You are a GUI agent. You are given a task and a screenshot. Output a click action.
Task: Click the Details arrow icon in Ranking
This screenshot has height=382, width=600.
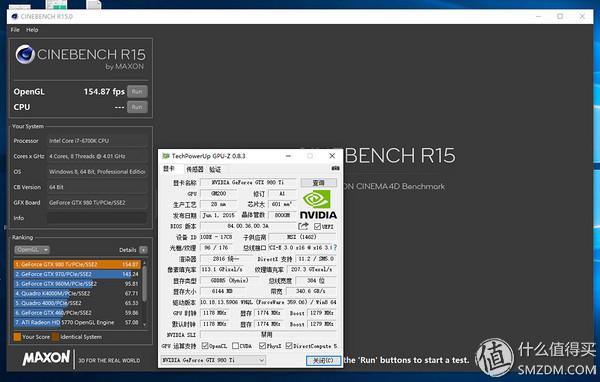click(143, 250)
